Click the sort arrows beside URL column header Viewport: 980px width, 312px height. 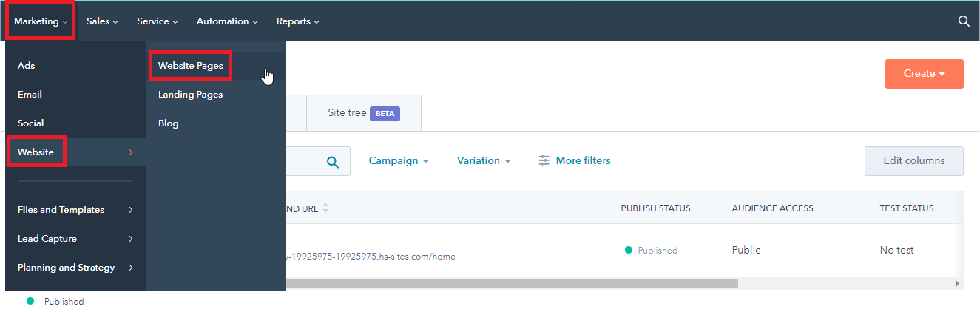pyautogui.click(x=325, y=208)
